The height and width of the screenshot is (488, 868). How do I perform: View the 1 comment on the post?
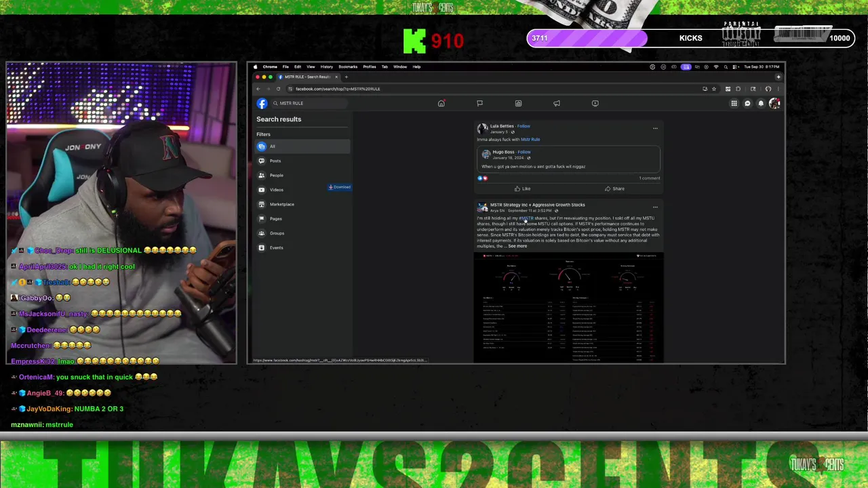pos(649,178)
